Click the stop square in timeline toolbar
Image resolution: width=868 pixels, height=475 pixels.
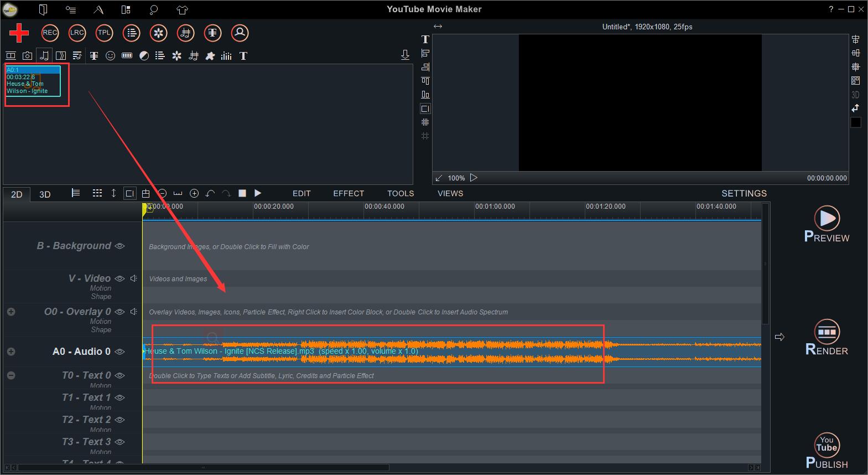click(242, 193)
